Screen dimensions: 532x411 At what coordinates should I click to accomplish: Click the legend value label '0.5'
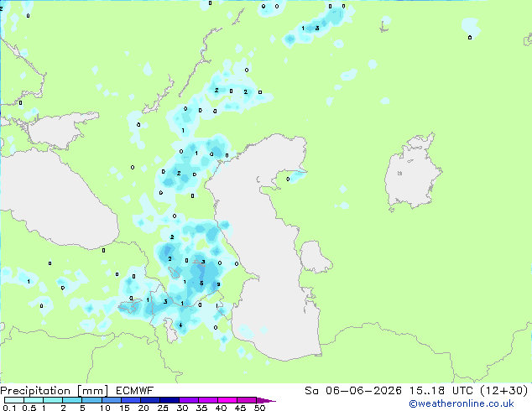point(29,408)
